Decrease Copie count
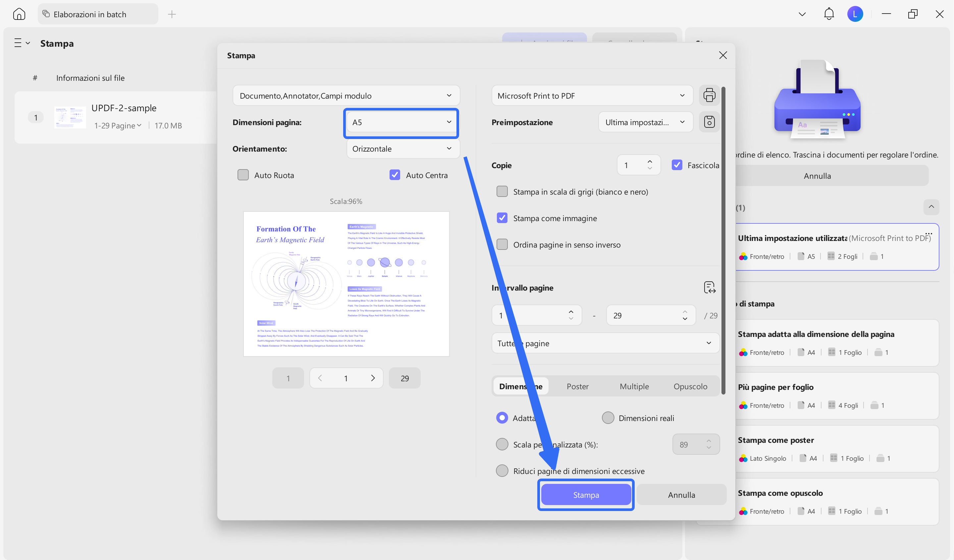 [650, 168]
